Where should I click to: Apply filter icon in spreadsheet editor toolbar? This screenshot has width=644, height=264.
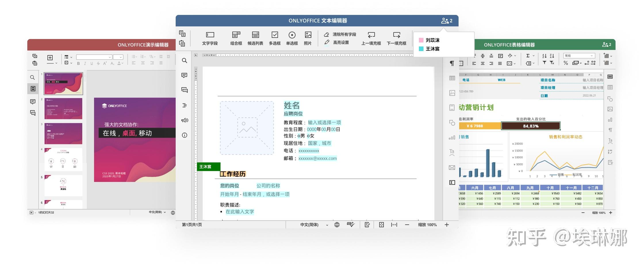tap(544, 63)
